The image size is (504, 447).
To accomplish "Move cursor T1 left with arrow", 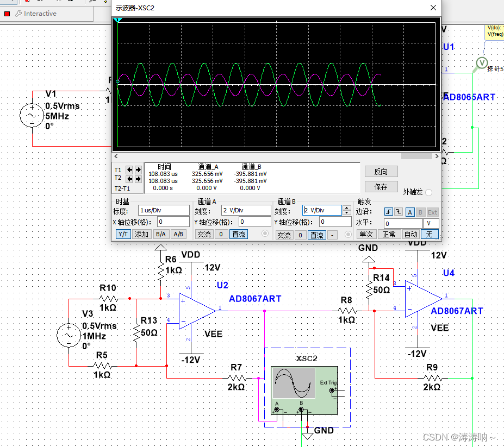I will [x=129, y=170].
